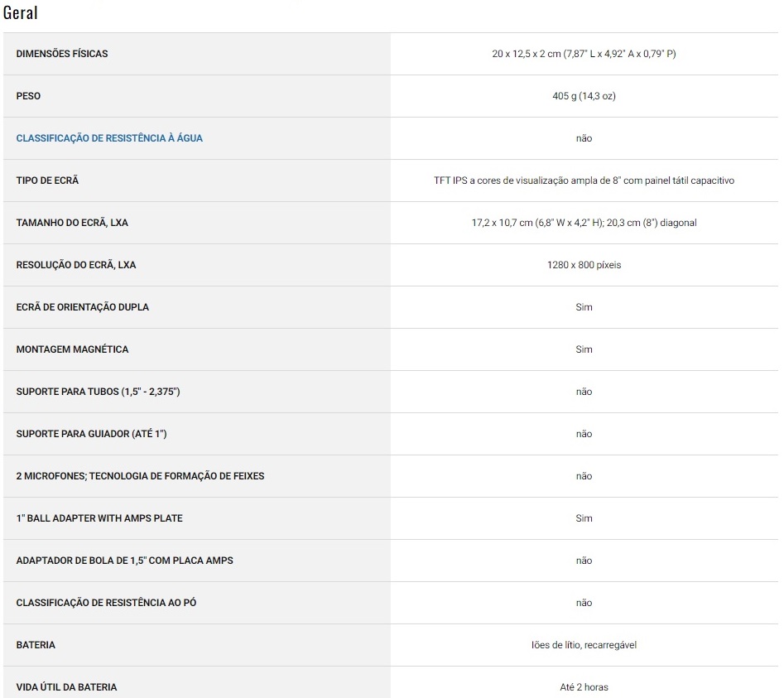Image resolution: width=784 pixels, height=698 pixels.
Task: Select the Adaptador de Bola de 1,5" label
Action: pos(124,561)
